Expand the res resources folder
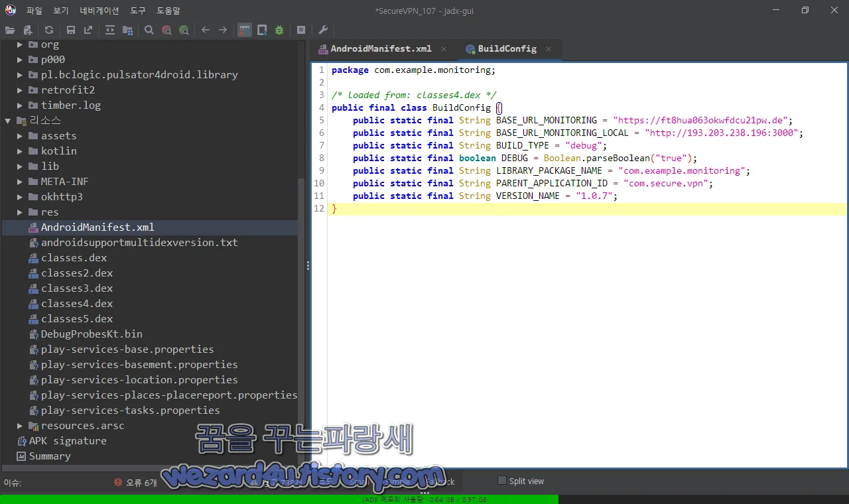849x504 pixels. tap(19, 212)
